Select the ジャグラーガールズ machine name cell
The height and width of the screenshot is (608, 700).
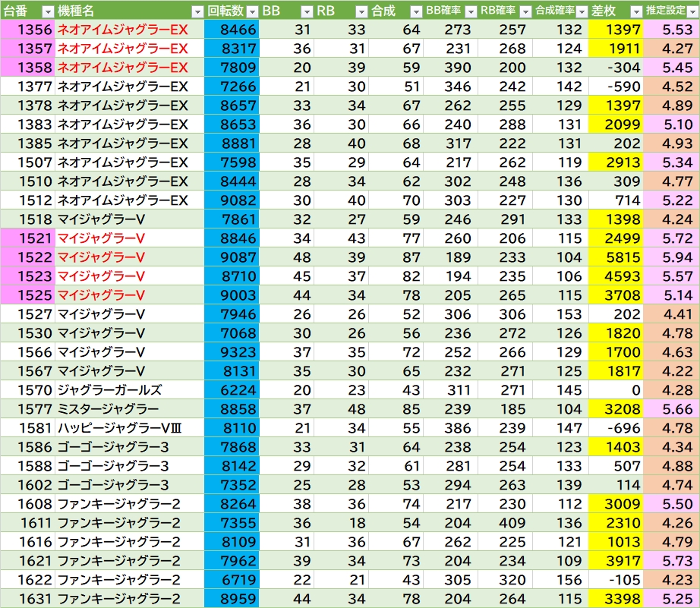click(x=109, y=390)
